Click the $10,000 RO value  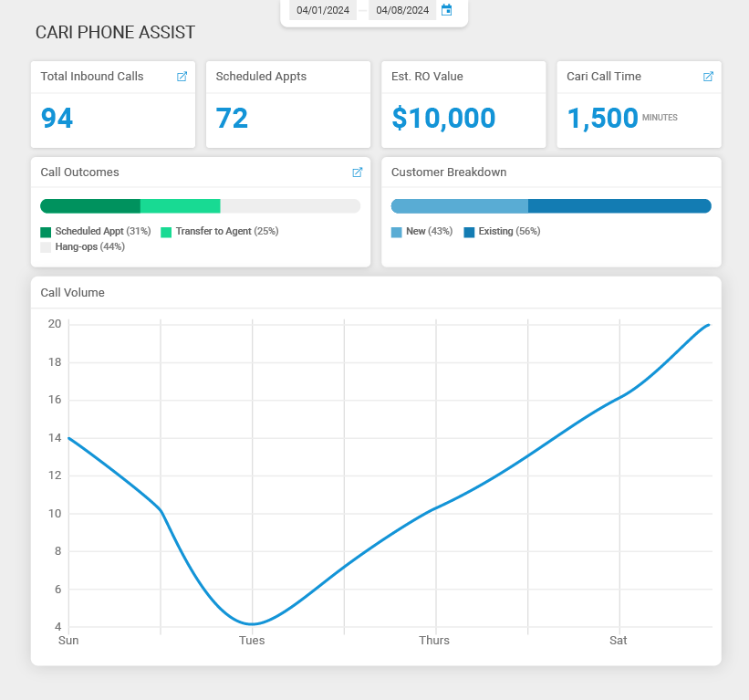coord(443,118)
